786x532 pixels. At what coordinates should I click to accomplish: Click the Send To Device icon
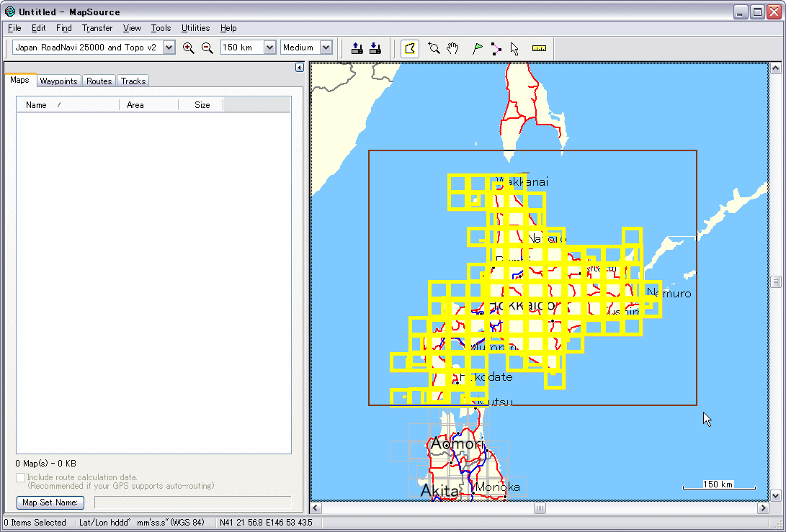(x=357, y=48)
